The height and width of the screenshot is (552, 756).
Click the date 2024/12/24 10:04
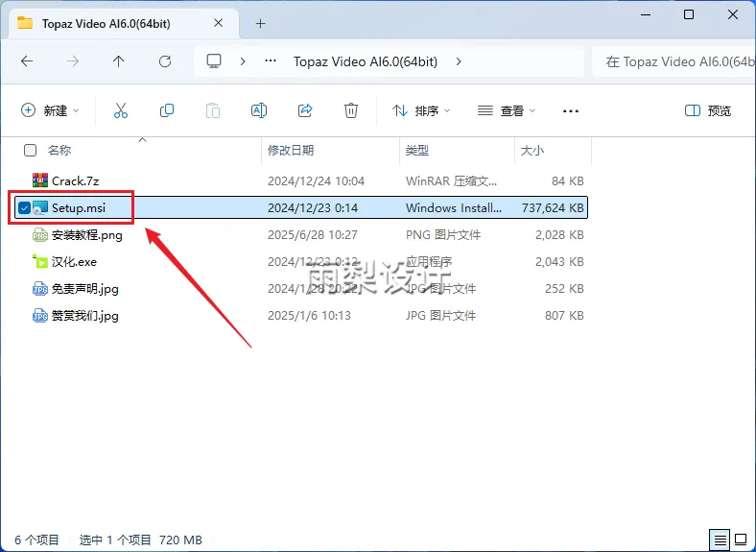point(317,180)
